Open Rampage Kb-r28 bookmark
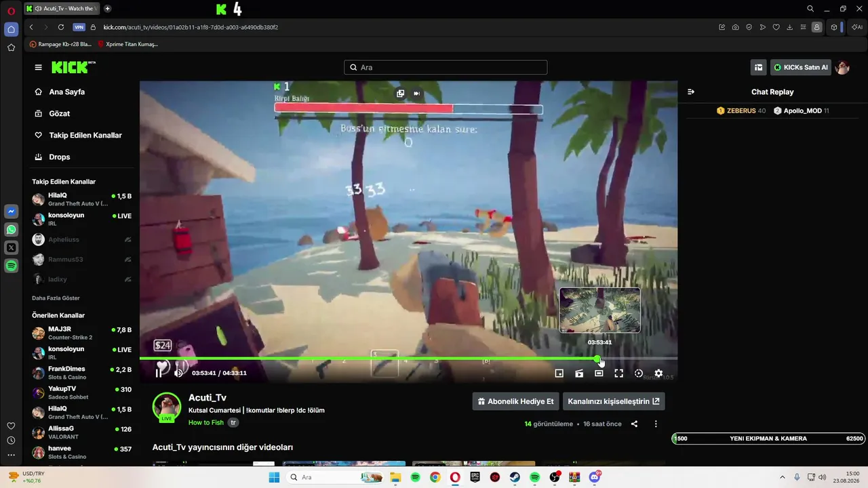Screen dimensions: 868x488 coord(60,44)
